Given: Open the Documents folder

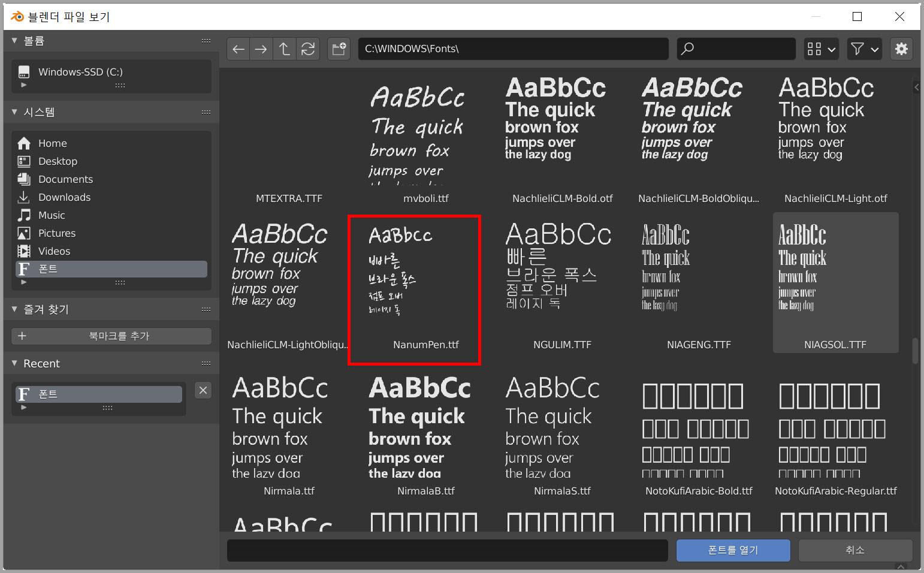Looking at the screenshot, I should pos(111,179).
